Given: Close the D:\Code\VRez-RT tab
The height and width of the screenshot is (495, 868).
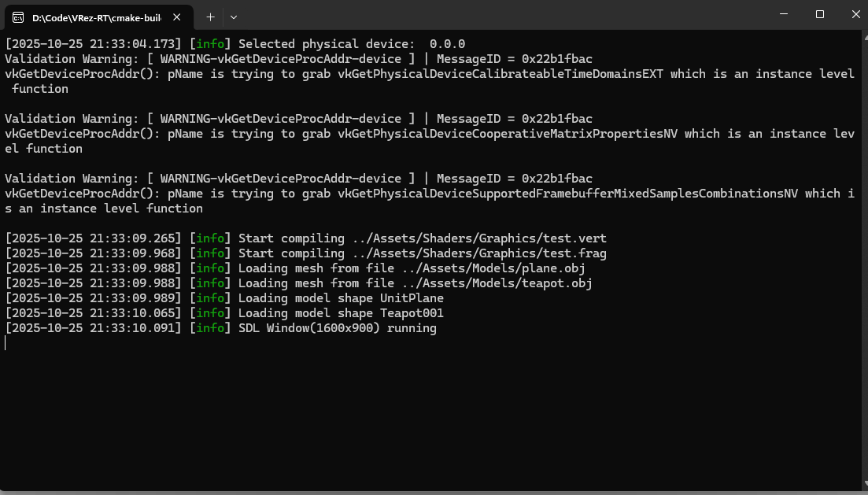Looking at the screenshot, I should [180, 17].
